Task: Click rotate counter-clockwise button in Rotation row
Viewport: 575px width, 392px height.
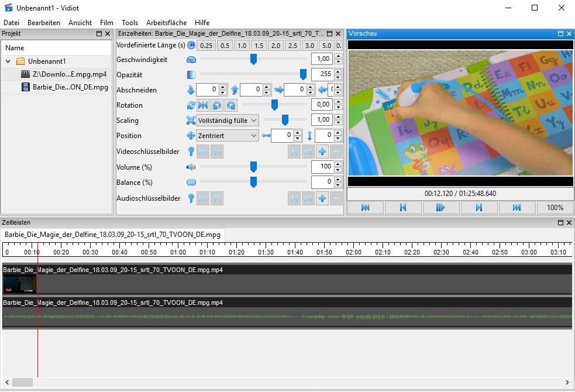Action: click(216, 105)
